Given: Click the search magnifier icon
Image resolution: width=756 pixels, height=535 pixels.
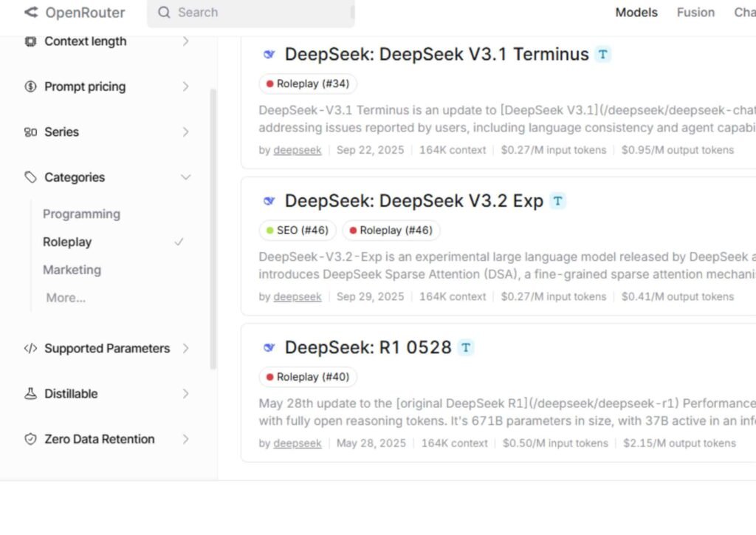Looking at the screenshot, I should 164,12.
